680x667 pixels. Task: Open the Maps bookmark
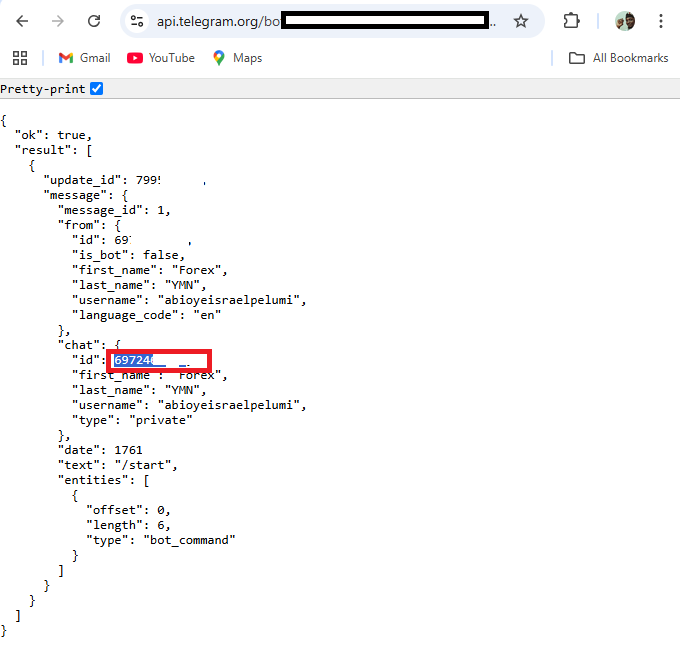(x=237, y=58)
